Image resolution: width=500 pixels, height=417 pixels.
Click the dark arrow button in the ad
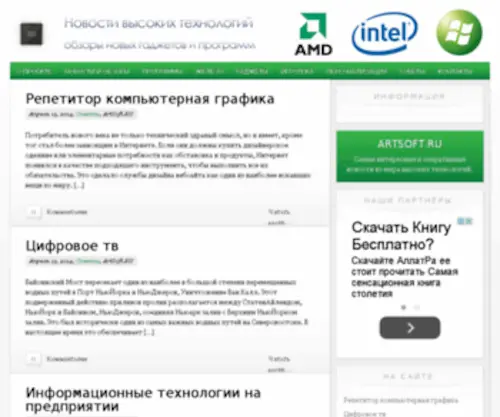pos(410,328)
